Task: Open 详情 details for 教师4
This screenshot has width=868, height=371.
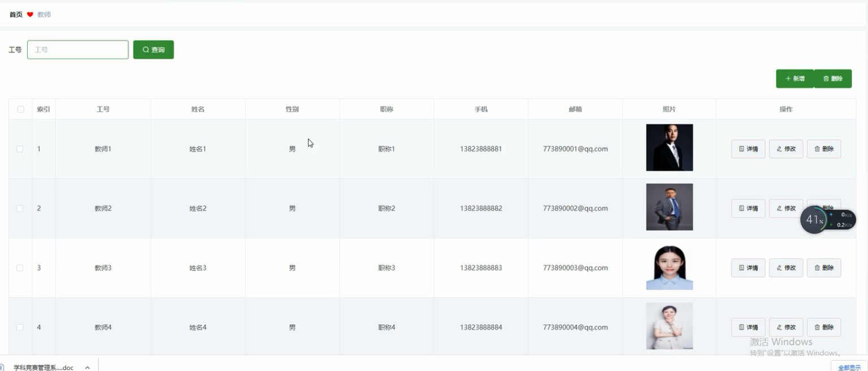Action: pyautogui.click(x=748, y=327)
